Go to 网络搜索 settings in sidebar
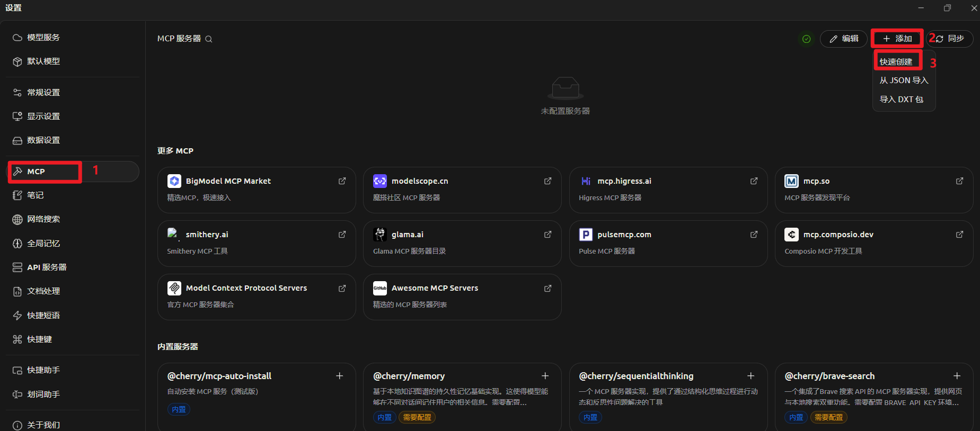The width and height of the screenshot is (980, 431). 43,219
